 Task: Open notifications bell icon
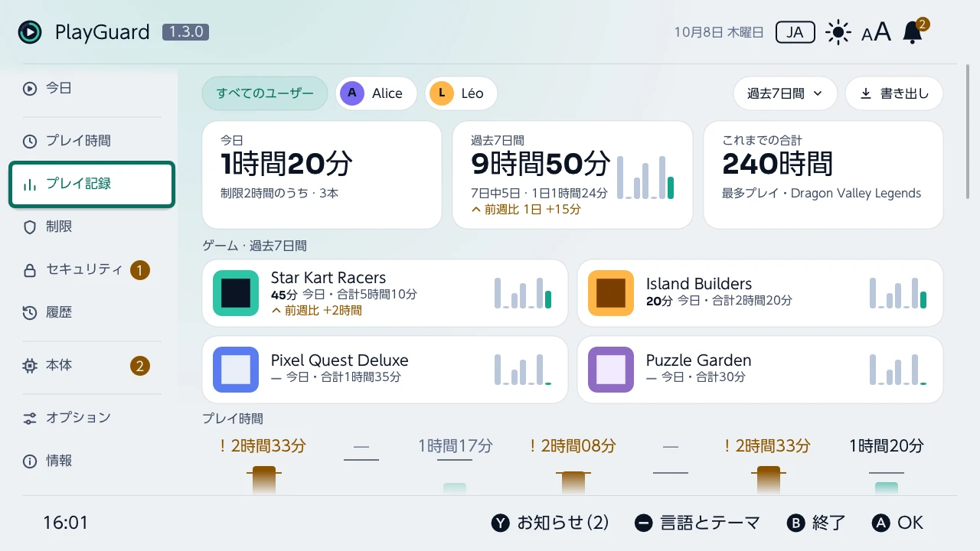[x=913, y=32]
